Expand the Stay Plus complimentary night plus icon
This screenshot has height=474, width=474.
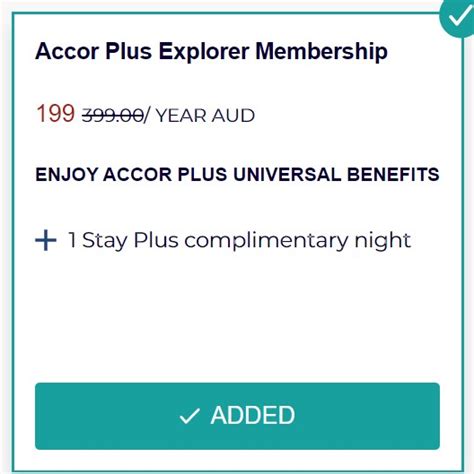click(46, 240)
